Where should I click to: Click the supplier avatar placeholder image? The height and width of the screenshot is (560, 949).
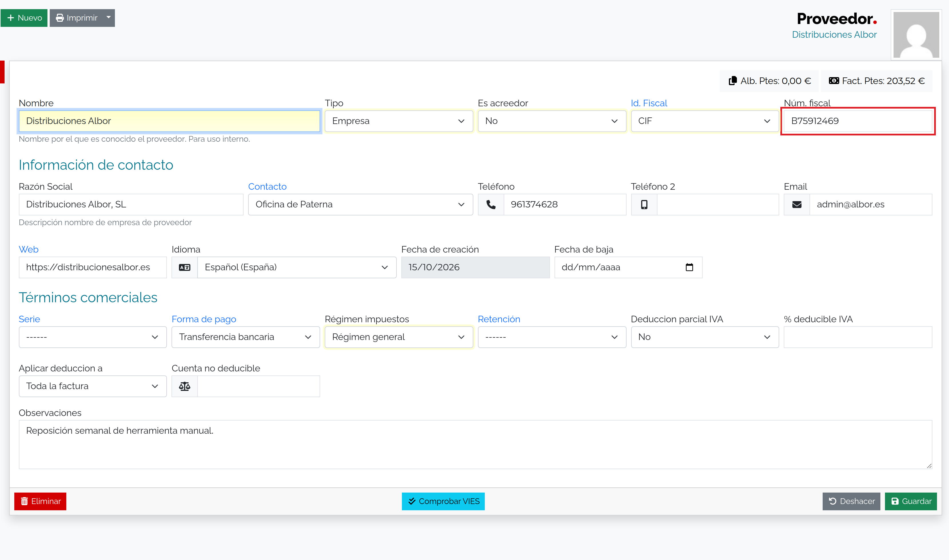point(916,35)
